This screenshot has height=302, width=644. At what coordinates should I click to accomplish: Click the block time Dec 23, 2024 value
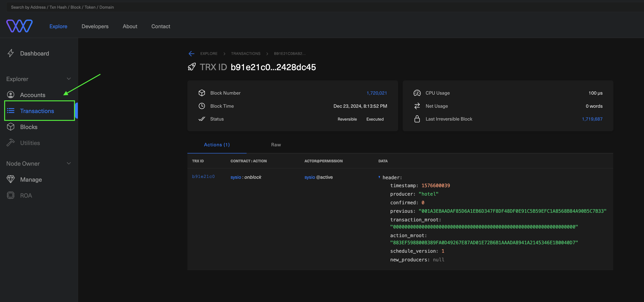[360, 106]
